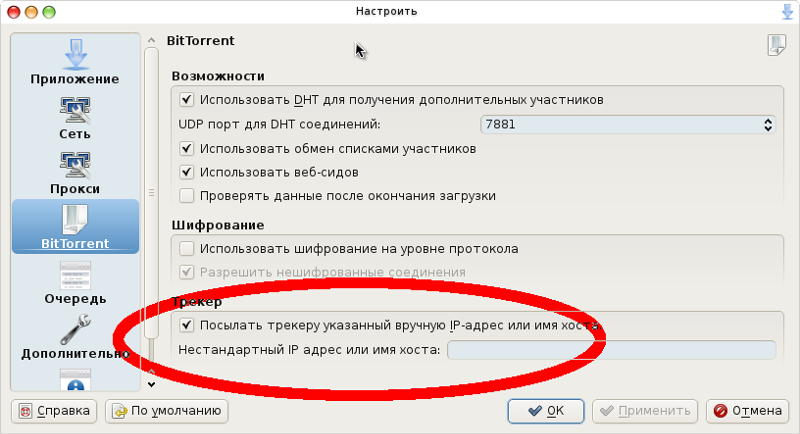Click the Возможности section heading
This screenshot has height=434, width=800.
(x=218, y=76)
